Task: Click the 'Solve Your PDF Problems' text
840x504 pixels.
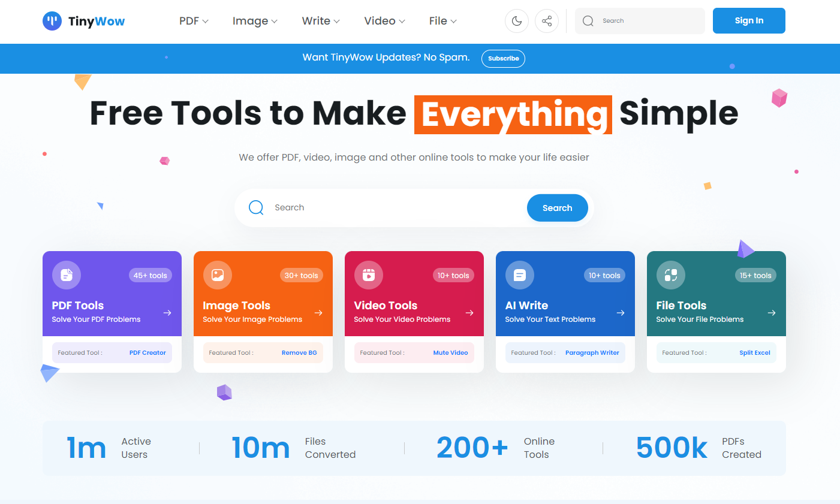Action: pyautogui.click(x=96, y=319)
